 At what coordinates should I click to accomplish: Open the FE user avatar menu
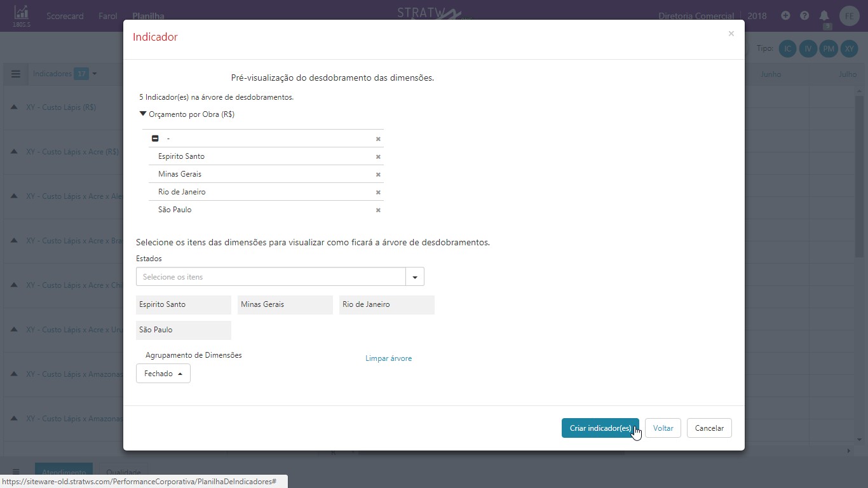[x=850, y=16]
